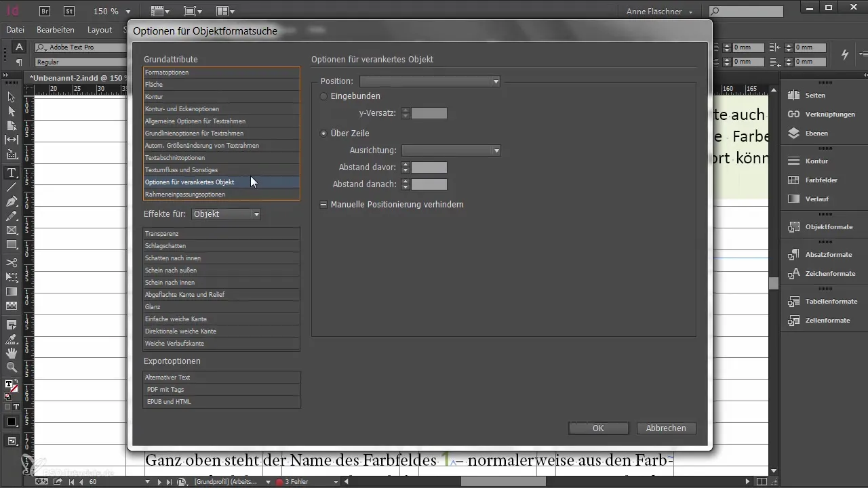Select the Scissors tool
The height and width of the screenshot is (488, 868).
(x=12, y=262)
